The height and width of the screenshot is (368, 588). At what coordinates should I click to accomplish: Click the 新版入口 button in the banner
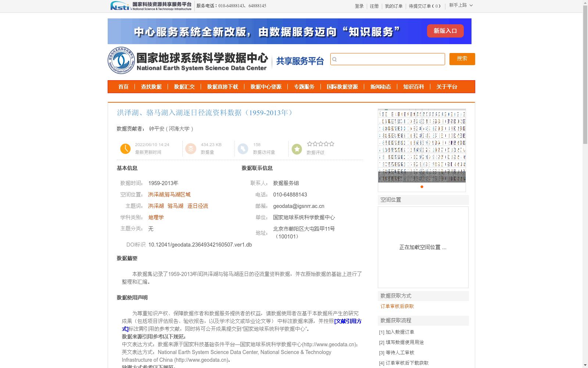click(445, 31)
